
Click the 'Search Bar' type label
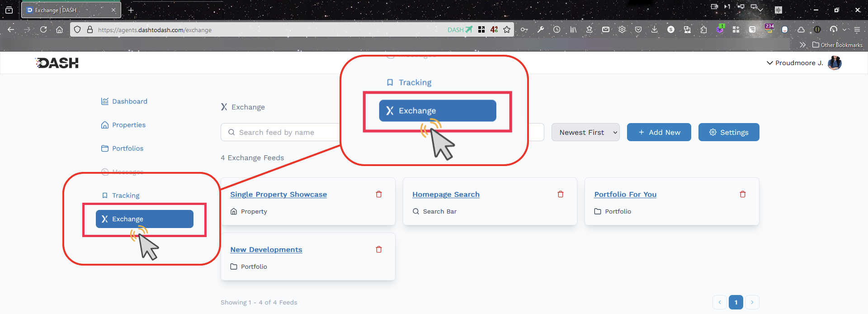click(440, 211)
